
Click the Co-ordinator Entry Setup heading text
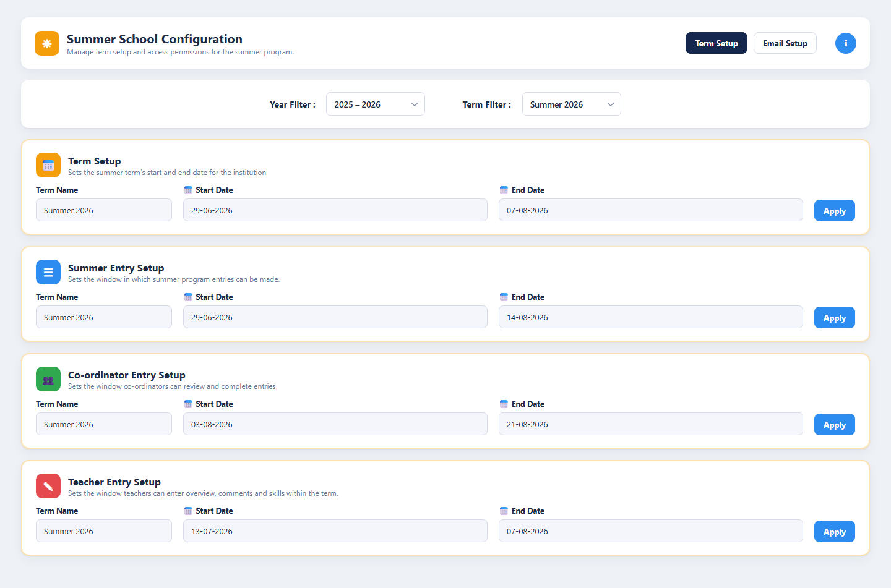[127, 375]
